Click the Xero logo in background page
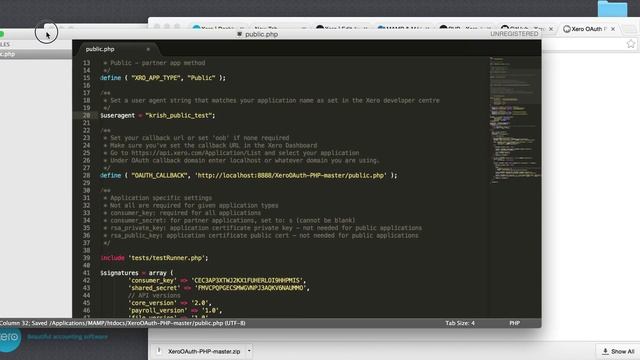 (x=9, y=338)
